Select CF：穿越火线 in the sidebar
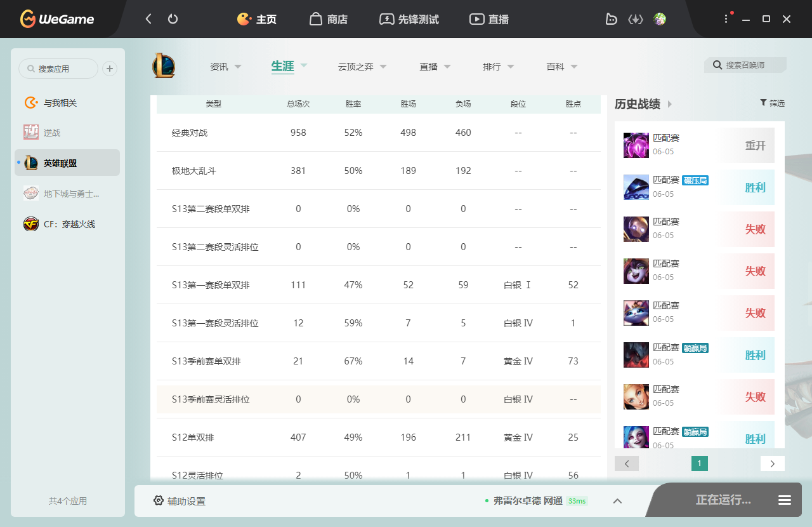This screenshot has width=812, height=527. (x=67, y=223)
